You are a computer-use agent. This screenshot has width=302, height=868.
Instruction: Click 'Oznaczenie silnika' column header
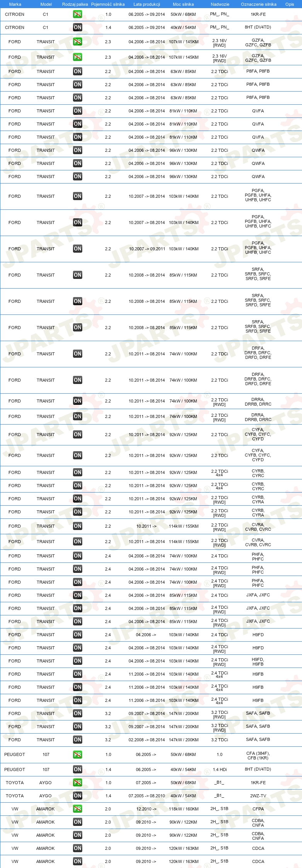click(259, 4)
